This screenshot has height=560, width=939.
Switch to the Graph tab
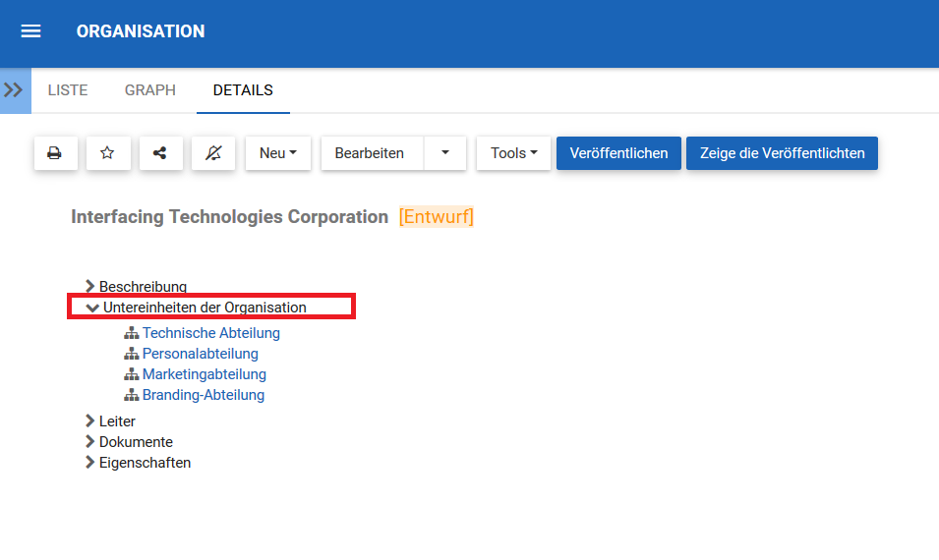click(150, 90)
